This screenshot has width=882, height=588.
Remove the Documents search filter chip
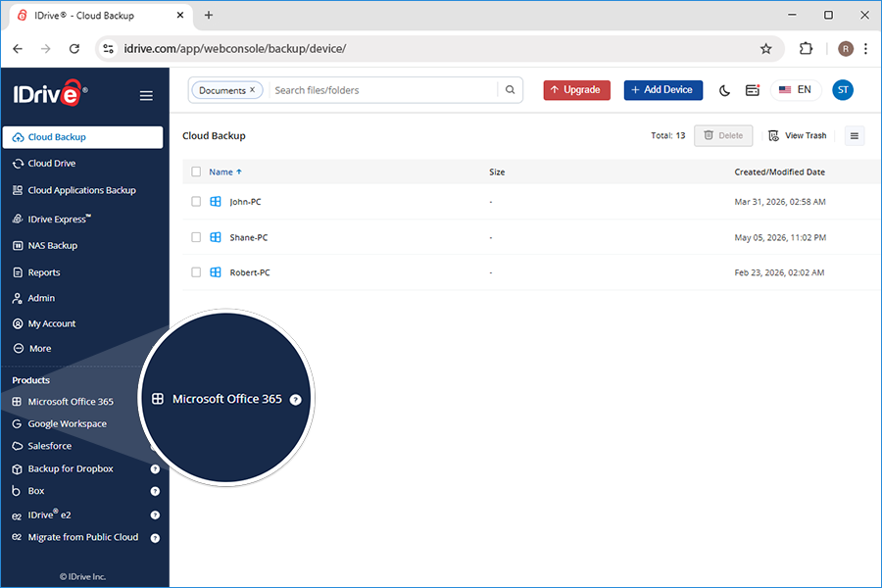coord(253,90)
